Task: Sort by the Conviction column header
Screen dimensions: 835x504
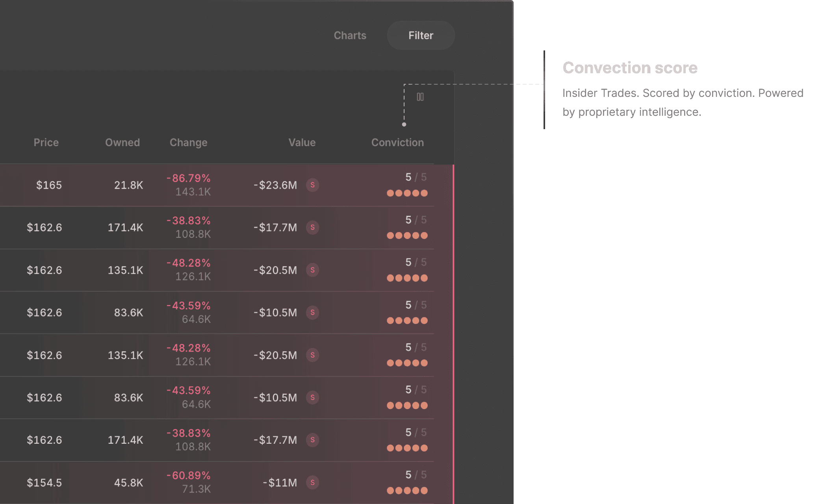Action: [x=397, y=143]
